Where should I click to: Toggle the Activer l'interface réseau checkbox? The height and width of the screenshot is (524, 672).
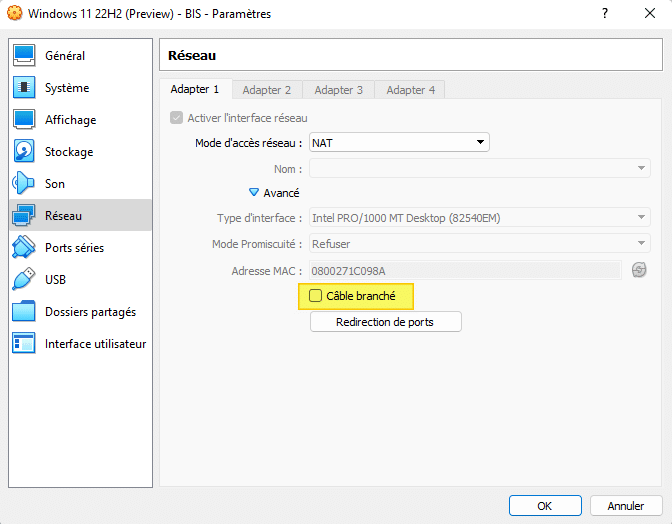point(177,118)
